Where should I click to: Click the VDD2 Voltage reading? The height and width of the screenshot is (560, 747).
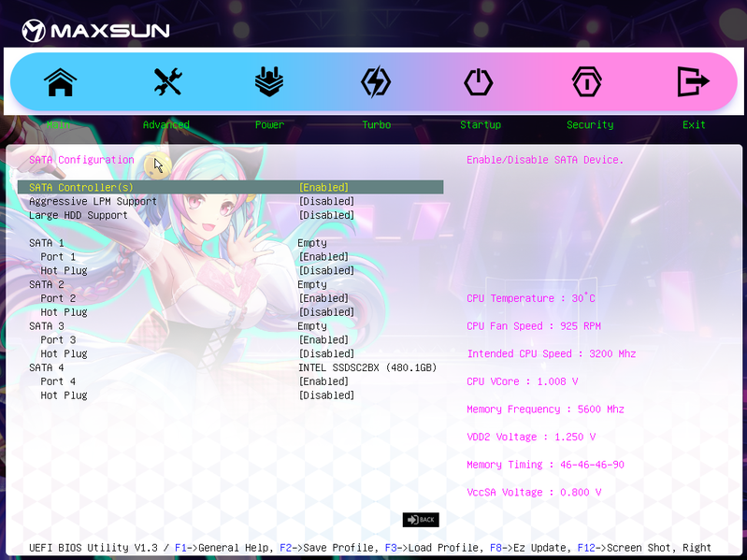(x=531, y=437)
